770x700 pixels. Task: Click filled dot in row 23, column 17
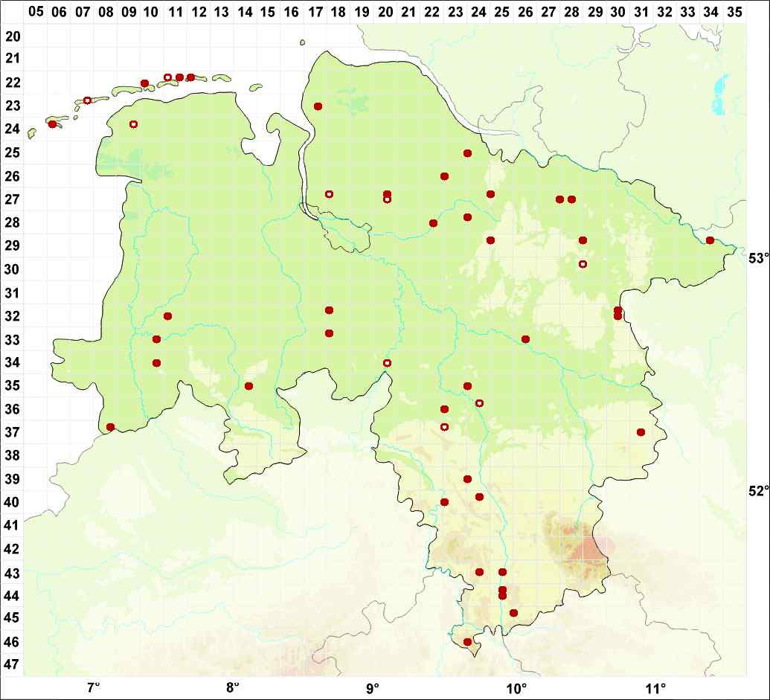pos(318,106)
